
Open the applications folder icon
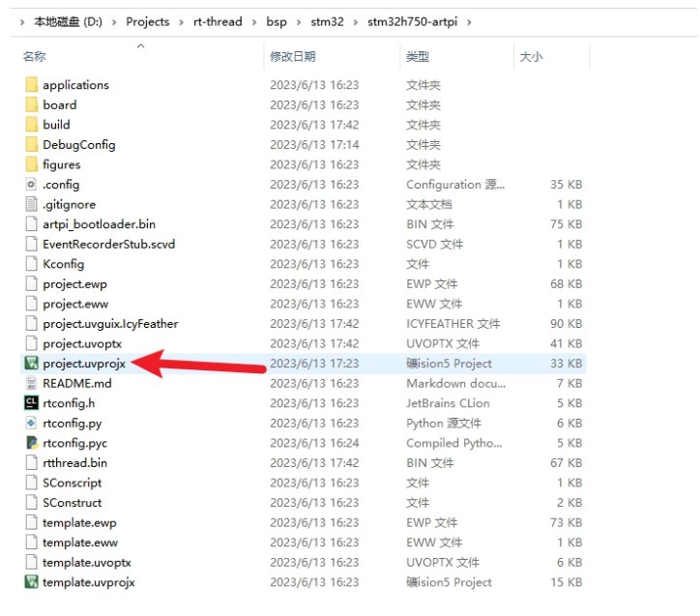point(31,85)
